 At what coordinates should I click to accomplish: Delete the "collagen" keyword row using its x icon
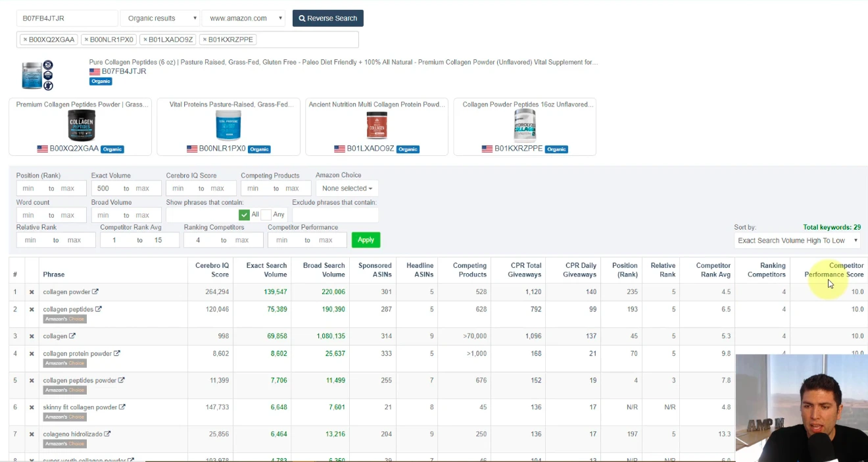click(32, 336)
